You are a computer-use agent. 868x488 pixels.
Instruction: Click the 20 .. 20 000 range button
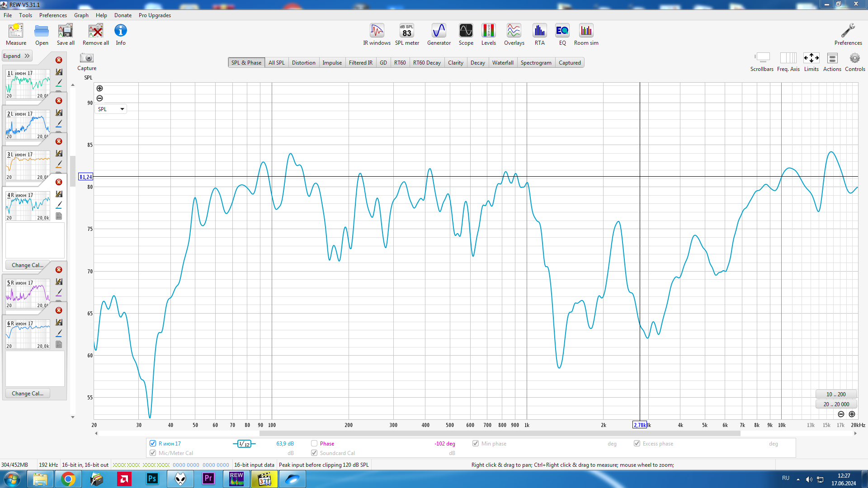pos(836,404)
